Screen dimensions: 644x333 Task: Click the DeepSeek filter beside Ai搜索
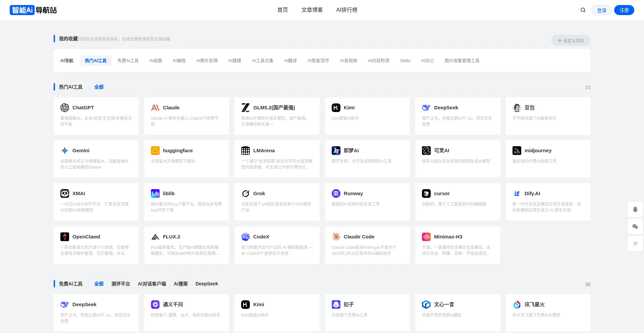207,284
